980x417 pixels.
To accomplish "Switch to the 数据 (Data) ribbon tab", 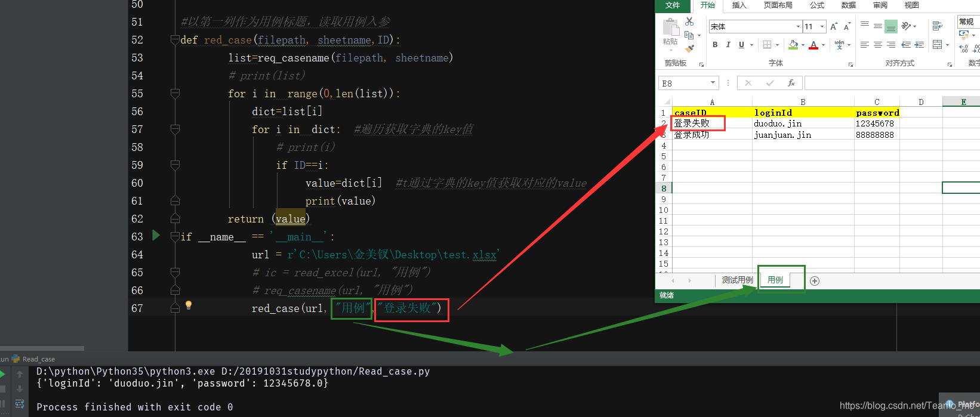I will coord(849,5).
